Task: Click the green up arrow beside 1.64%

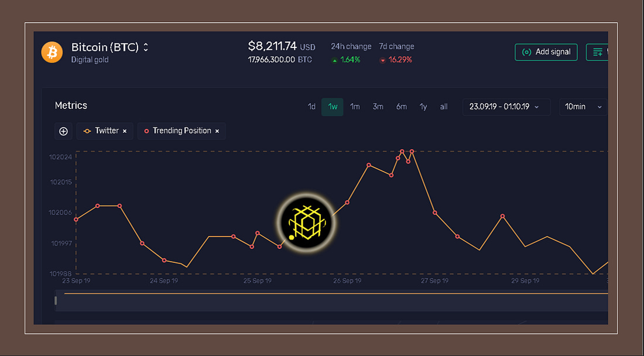Action: click(335, 60)
